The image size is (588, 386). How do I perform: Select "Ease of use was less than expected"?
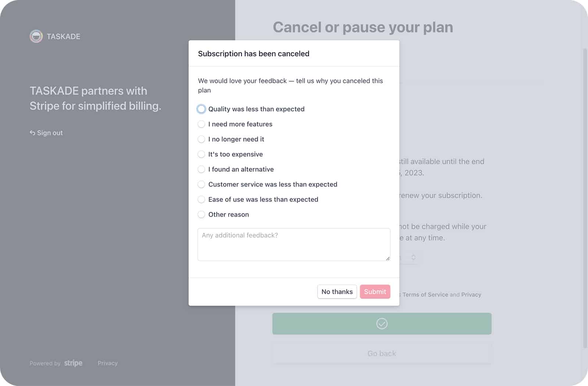201,199
